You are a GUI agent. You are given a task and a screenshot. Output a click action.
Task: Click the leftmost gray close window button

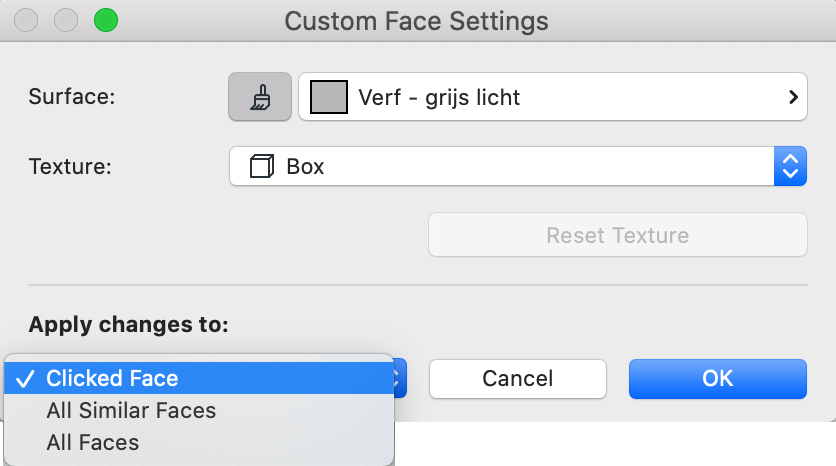26,20
